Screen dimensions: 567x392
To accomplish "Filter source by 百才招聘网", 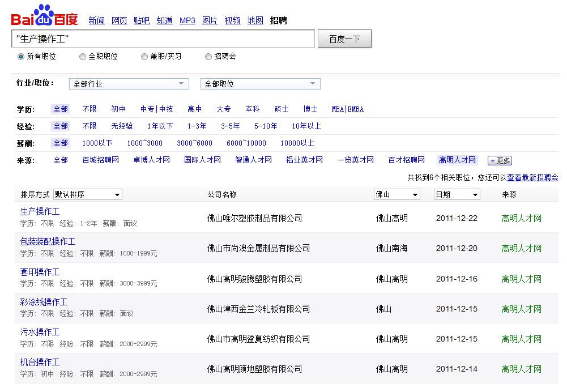I will [407, 160].
